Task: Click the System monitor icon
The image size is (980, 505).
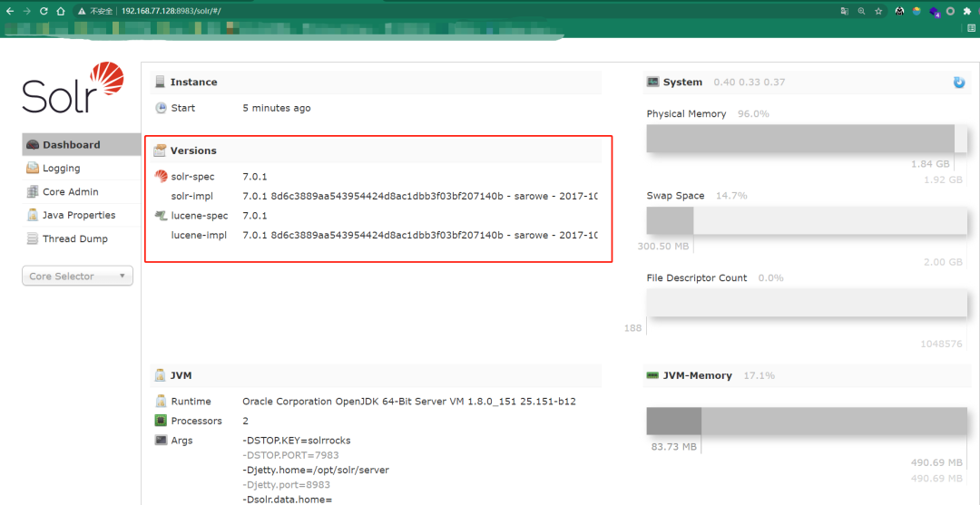Action: click(653, 82)
